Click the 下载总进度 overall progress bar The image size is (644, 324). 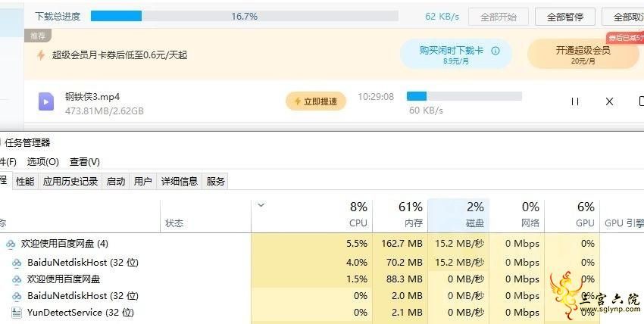(245, 17)
